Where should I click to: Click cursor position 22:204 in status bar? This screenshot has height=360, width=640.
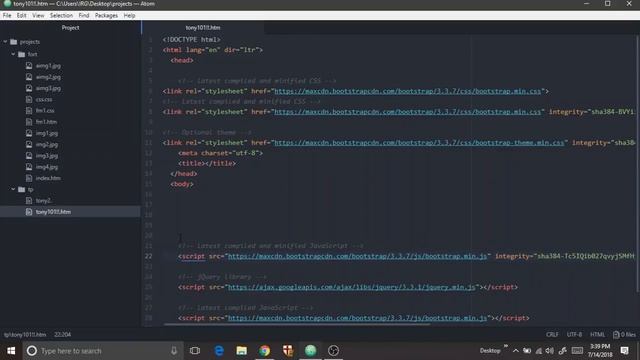tap(62, 335)
